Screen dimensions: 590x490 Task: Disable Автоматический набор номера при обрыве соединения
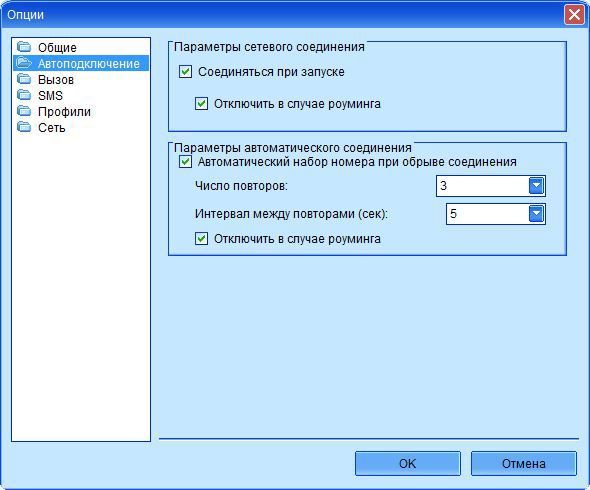(x=185, y=162)
